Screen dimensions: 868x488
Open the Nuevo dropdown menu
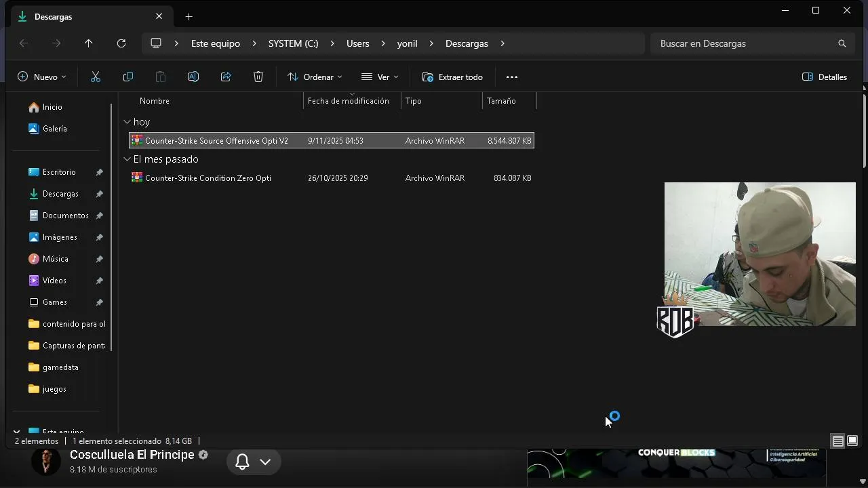coord(42,77)
